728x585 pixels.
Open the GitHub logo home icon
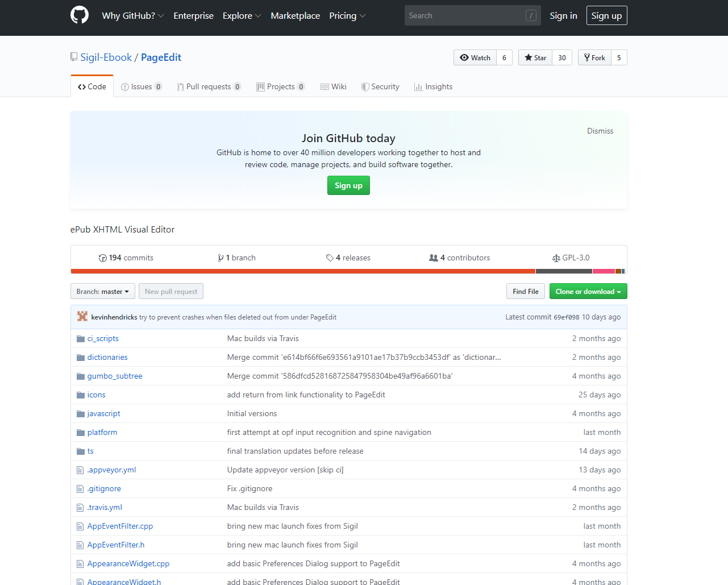click(80, 15)
